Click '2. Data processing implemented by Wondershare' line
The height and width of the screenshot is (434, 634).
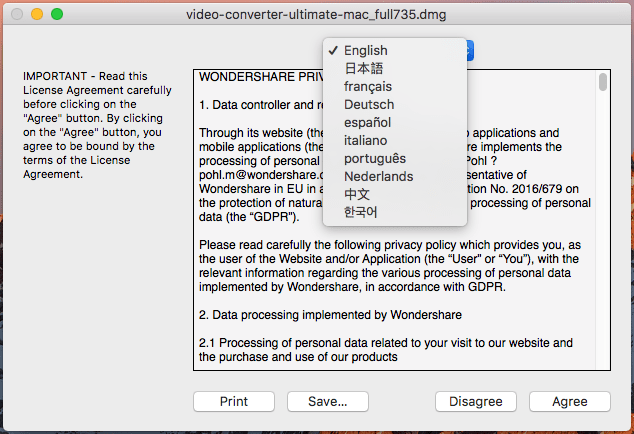pos(330,315)
